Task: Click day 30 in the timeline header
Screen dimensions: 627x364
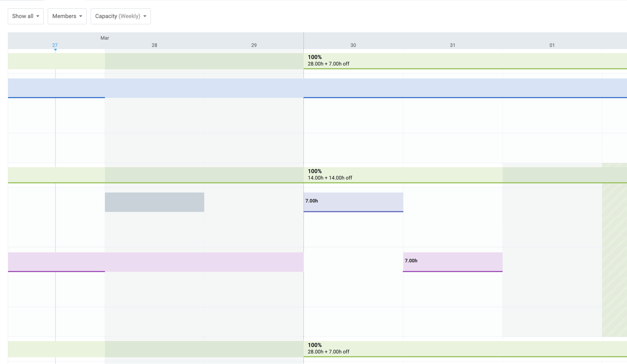Action: [353, 45]
